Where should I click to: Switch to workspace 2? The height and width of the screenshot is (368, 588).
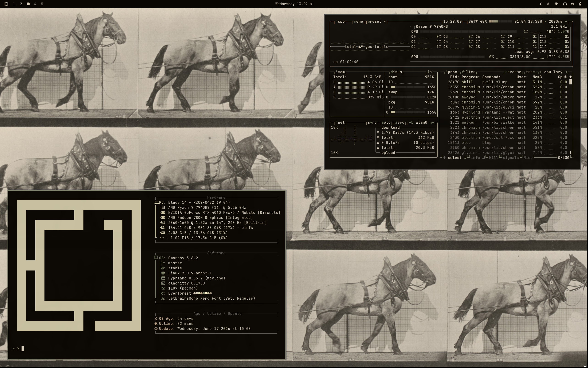pos(21,4)
